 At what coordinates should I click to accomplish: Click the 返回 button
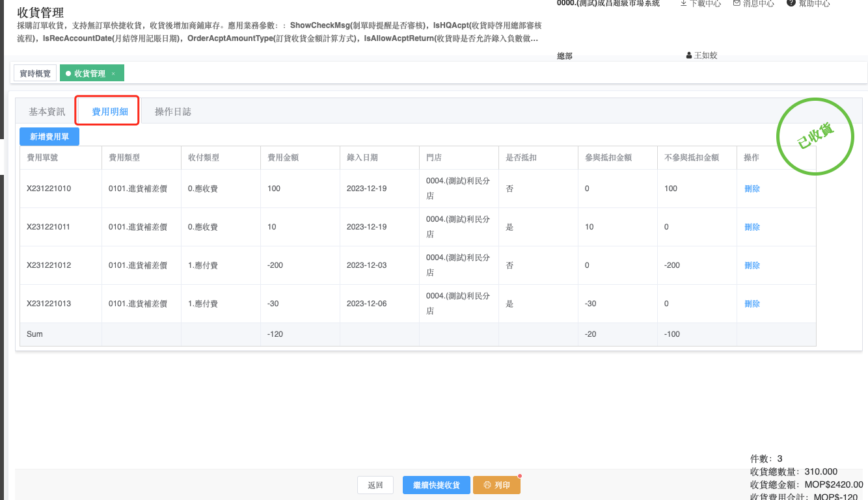click(x=375, y=485)
